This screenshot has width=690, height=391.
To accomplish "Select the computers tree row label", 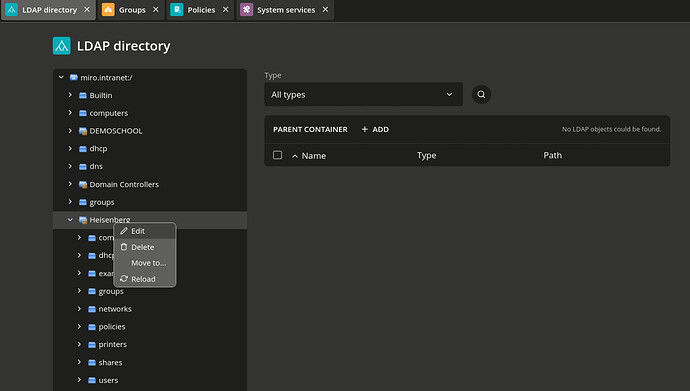I will (109, 113).
